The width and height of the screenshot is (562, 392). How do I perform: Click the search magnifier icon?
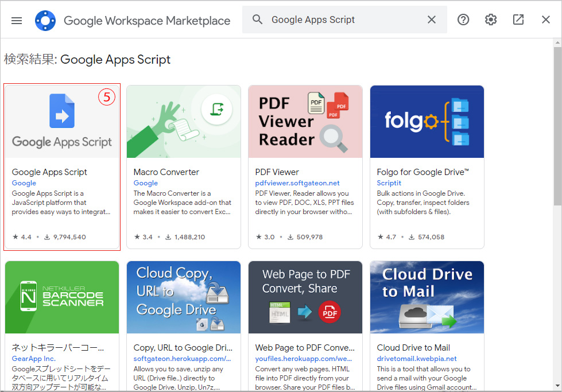[x=257, y=20]
